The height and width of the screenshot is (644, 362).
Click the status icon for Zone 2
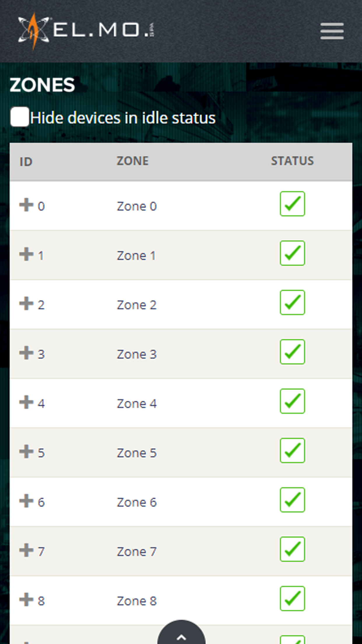pyautogui.click(x=292, y=302)
